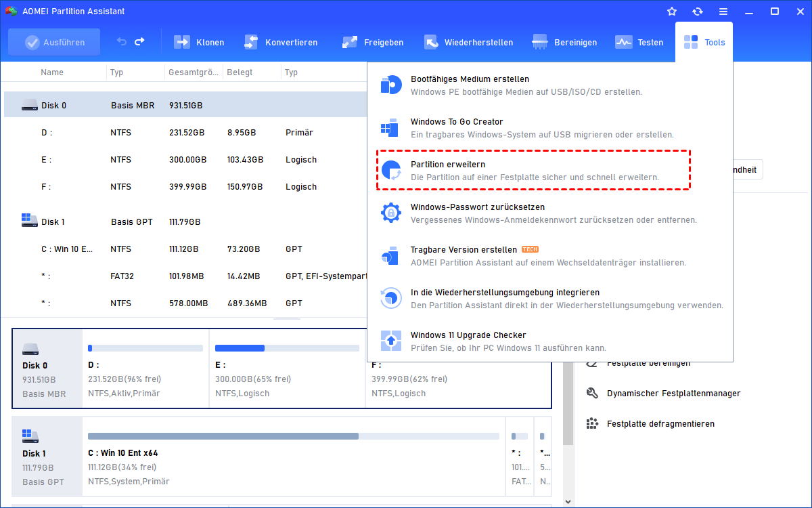Image resolution: width=812 pixels, height=508 pixels.
Task: Select the C : Win 10 E... row
Action: pyautogui.click(x=185, y=249)
